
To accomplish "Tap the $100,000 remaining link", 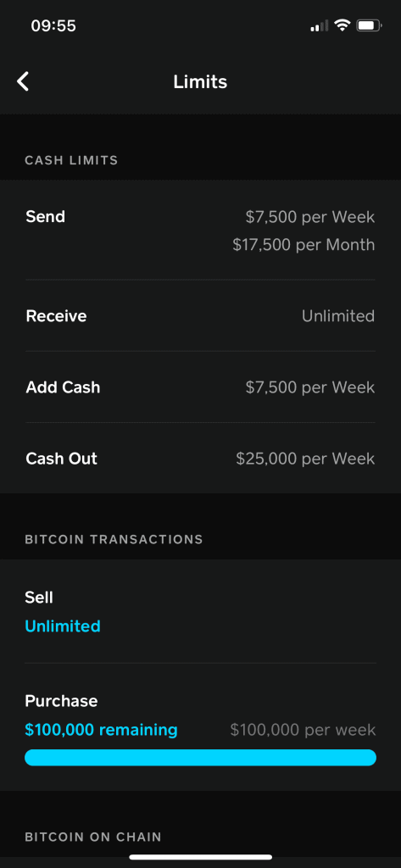I will click(x=102, y=730).
